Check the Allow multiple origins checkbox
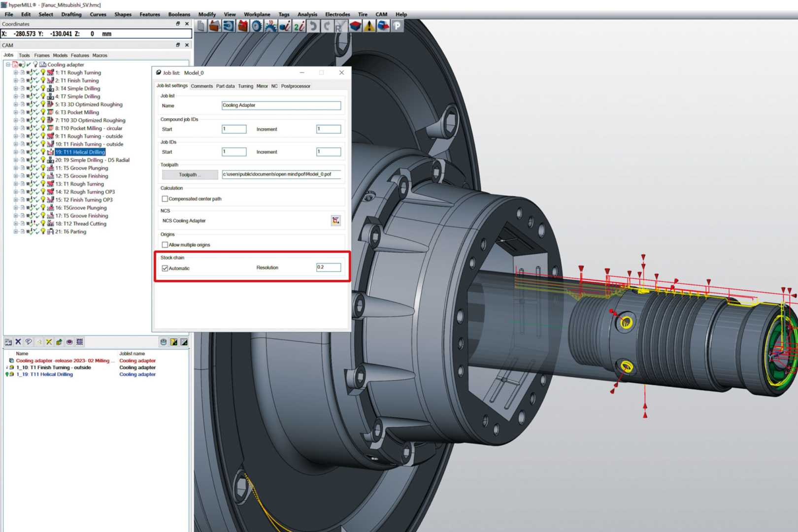Viewport: 798px width, 532px height. pyautogui.click(x=165, y=245)
